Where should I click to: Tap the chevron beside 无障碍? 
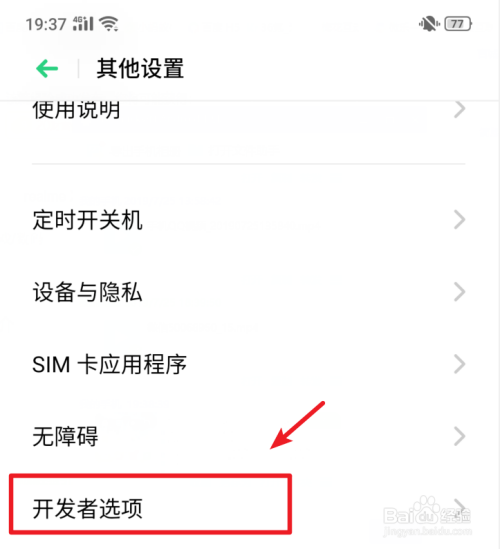point(460,436)
